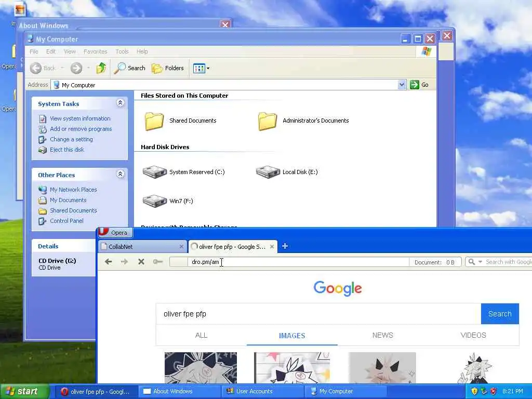Select the Local Disk (E:) drive icon
The height and width of the screenshot is (399, 532).
click(268, 171)
